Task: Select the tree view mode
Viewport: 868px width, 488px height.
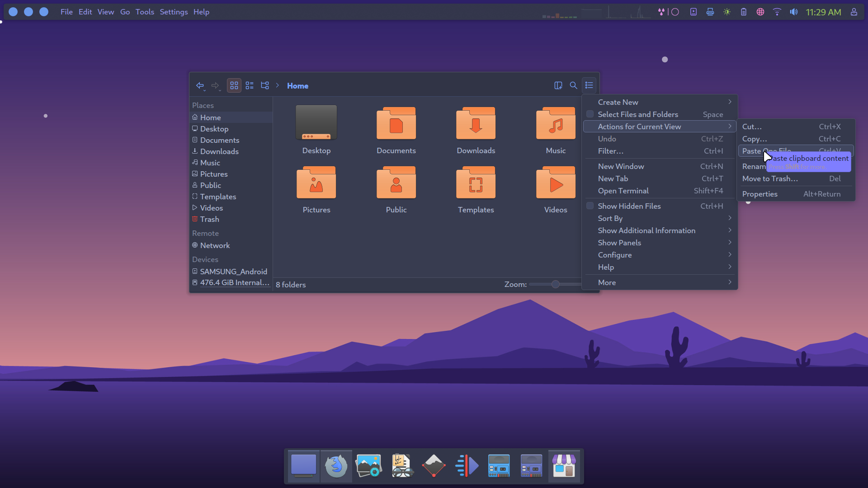Action: [x=264, y=85]
